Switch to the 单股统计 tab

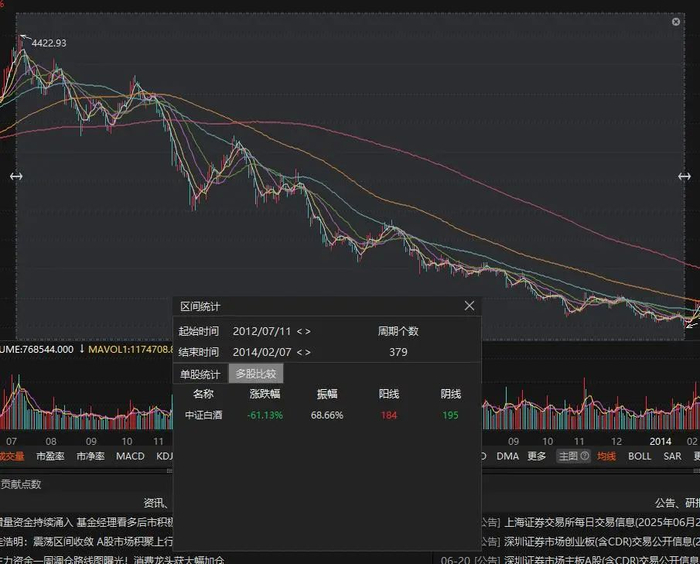[200, 373]
